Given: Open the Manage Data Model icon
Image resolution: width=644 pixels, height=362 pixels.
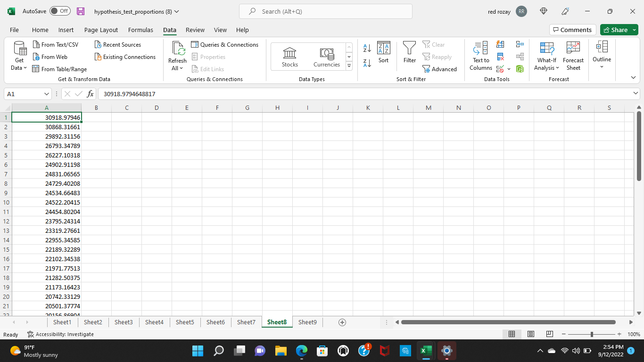Looking at the screenshot, I should tap(520, 69).
